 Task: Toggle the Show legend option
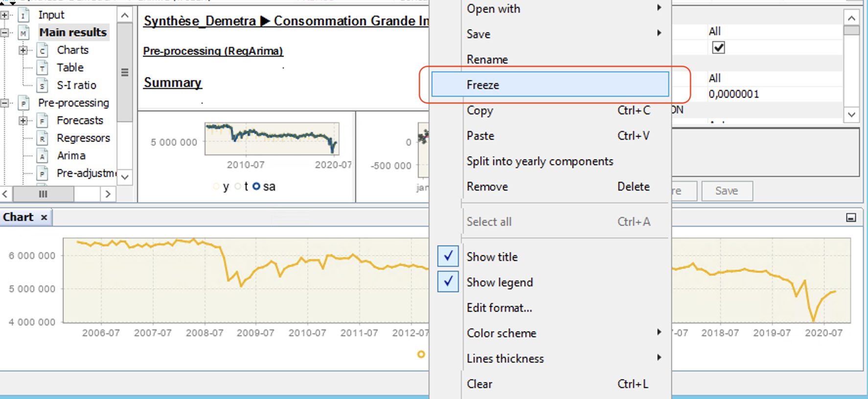pos(448,282)
